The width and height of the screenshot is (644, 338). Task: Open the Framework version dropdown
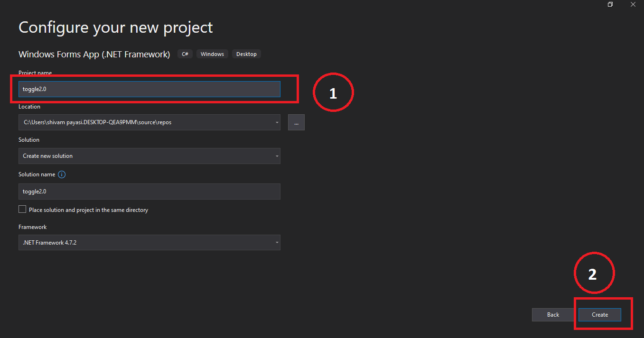click(277, 242)
